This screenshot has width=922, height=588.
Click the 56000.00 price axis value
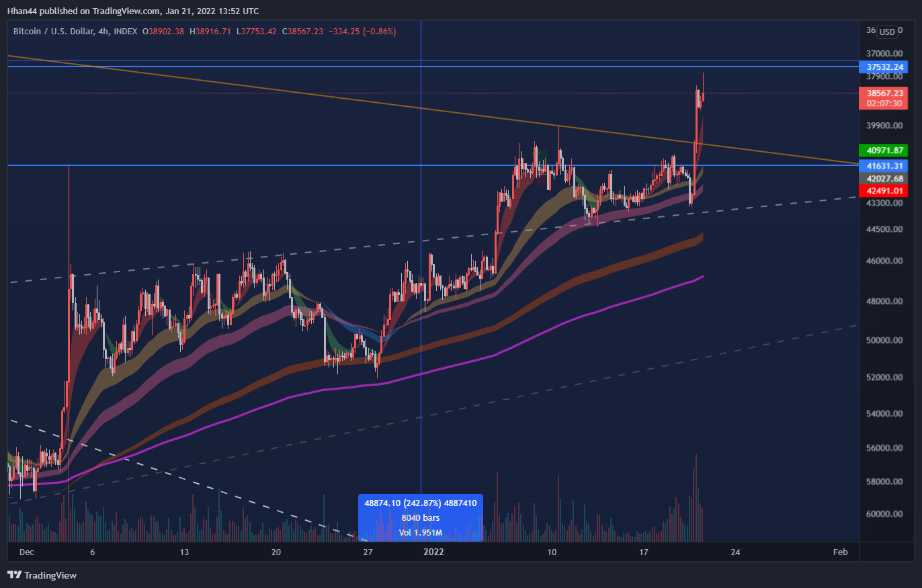pyautogui.click(x=884, y=448)
